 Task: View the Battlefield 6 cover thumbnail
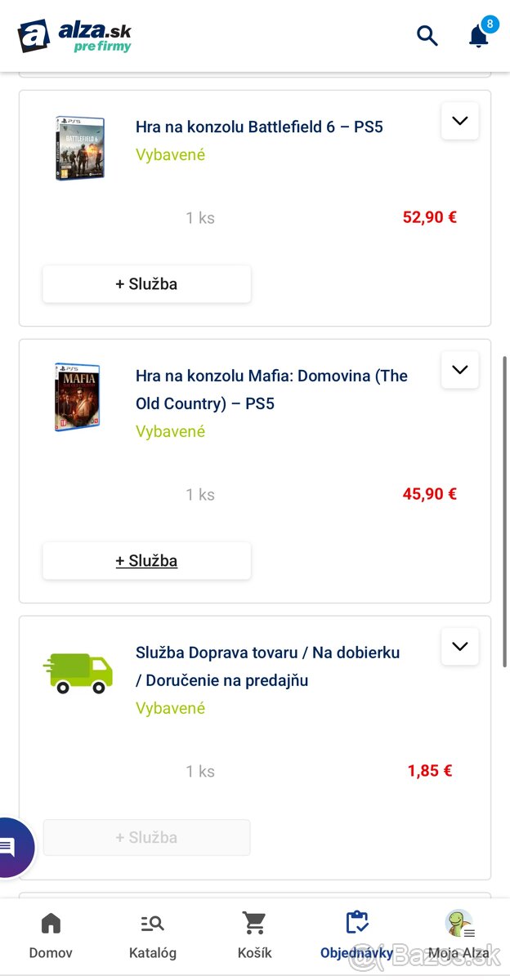(x=80, y=148)
